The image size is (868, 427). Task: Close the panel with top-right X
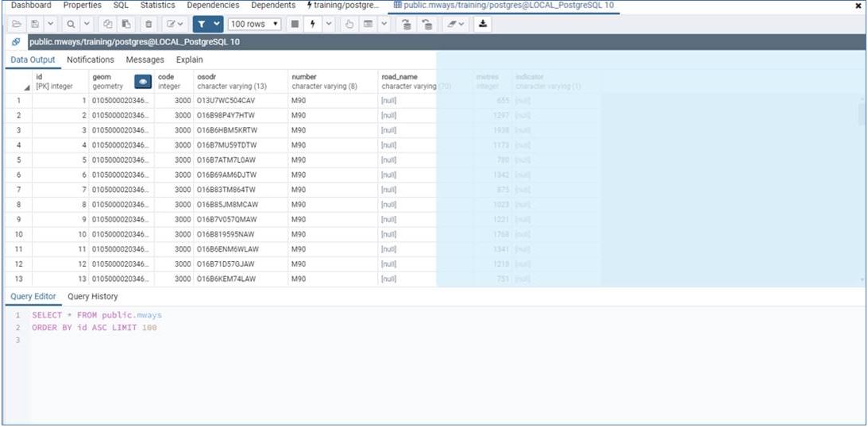[858, 6]
